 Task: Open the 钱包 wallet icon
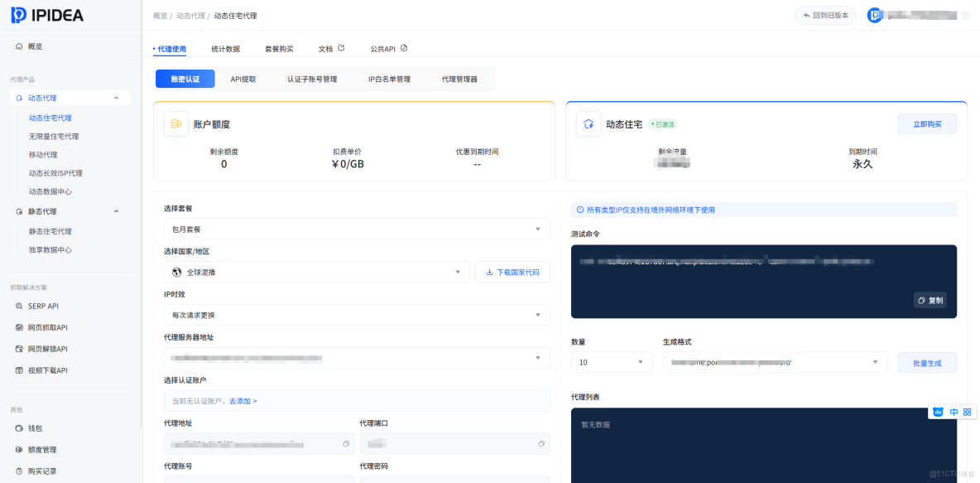[x=20, y=427]
